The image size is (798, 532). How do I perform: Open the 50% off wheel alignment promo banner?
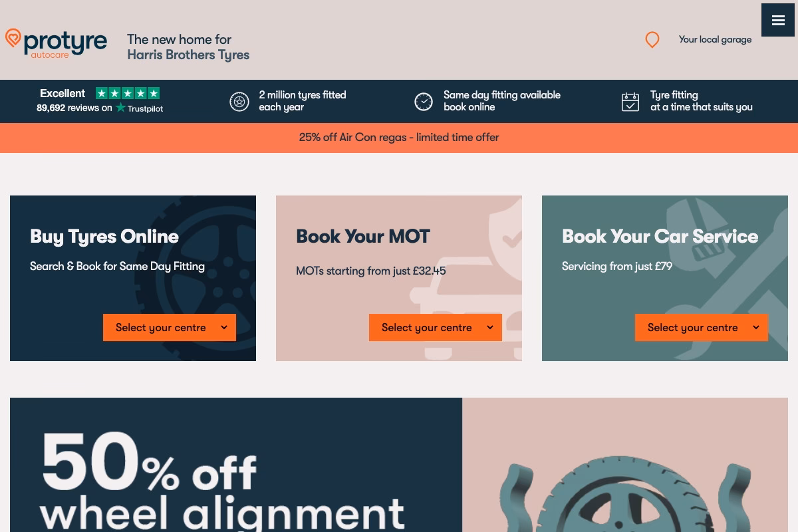click(x=399, y=465)
